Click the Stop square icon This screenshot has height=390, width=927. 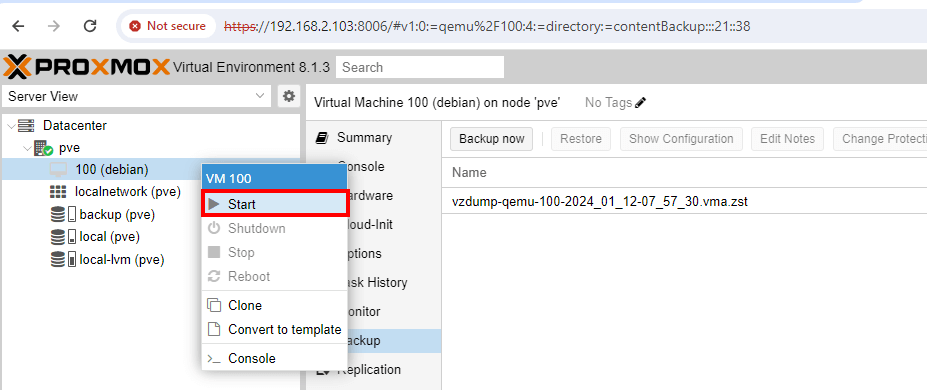click(214, 252)
